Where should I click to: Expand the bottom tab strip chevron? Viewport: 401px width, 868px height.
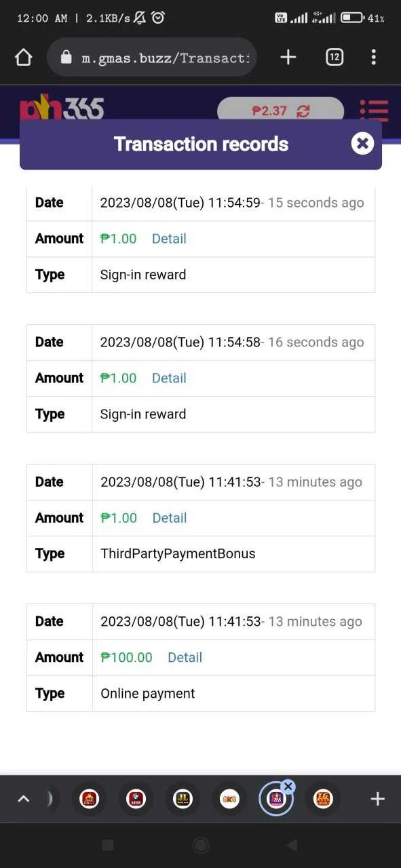[x=23, y=799]
